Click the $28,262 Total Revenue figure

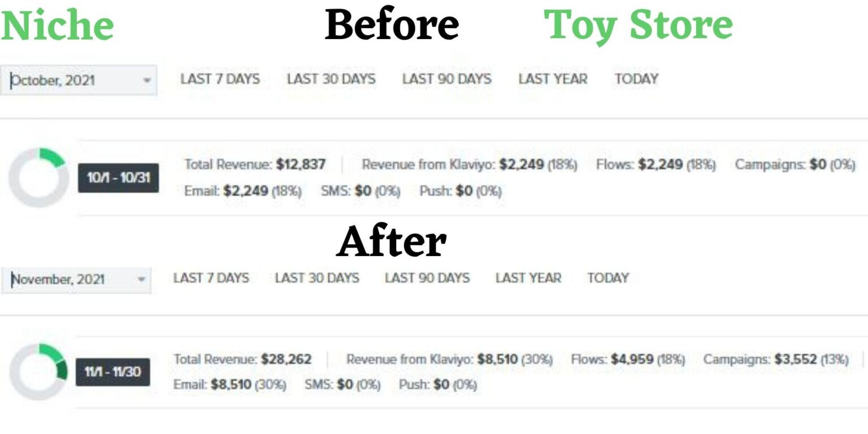pyautogui.click(x=286, y=359)
